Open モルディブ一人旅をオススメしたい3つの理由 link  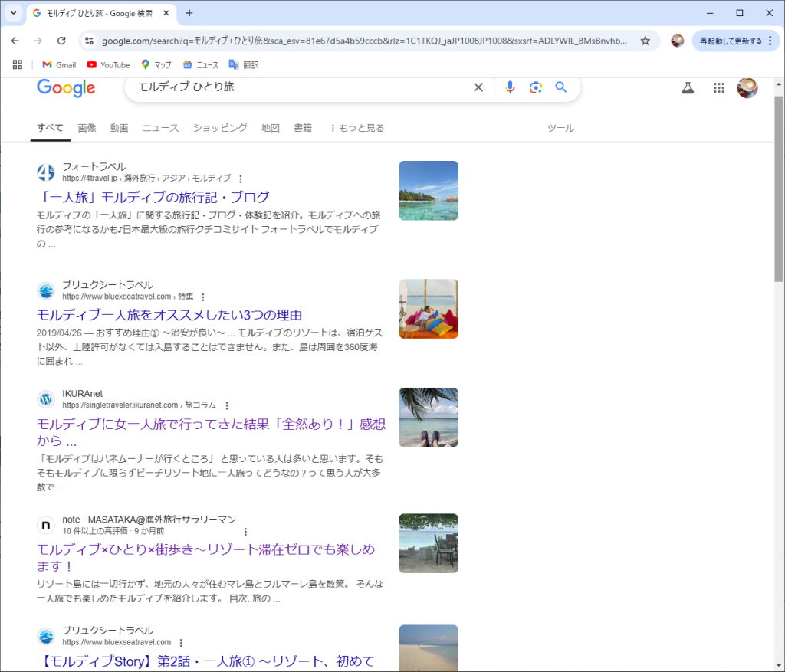(x=169, y=315)
